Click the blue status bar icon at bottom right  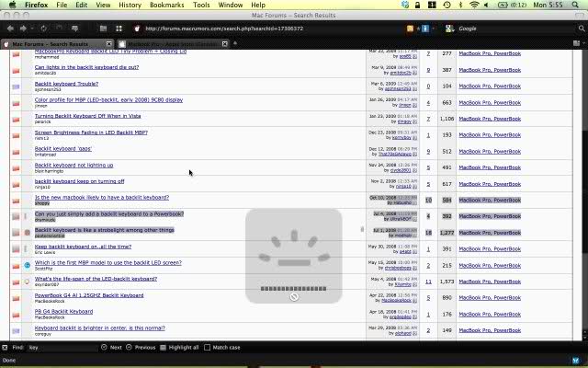click(x=576, y=361)
